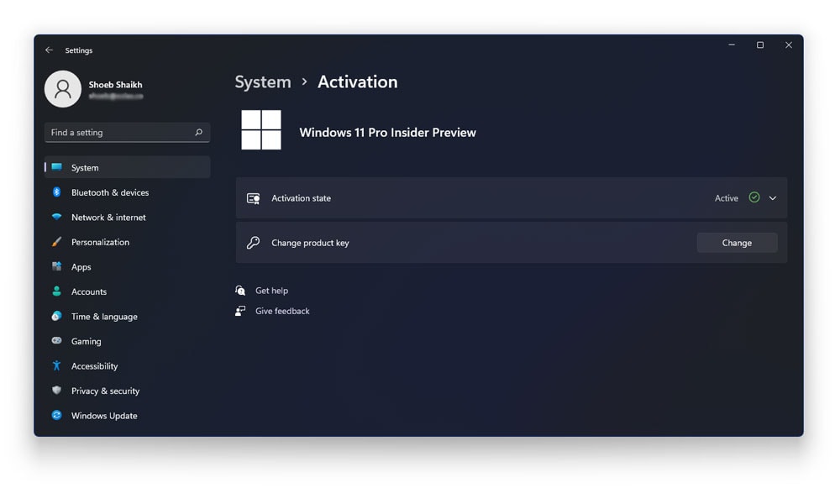Click the Active status text
This screenshot has height=504, width=835.
point(727,198)
